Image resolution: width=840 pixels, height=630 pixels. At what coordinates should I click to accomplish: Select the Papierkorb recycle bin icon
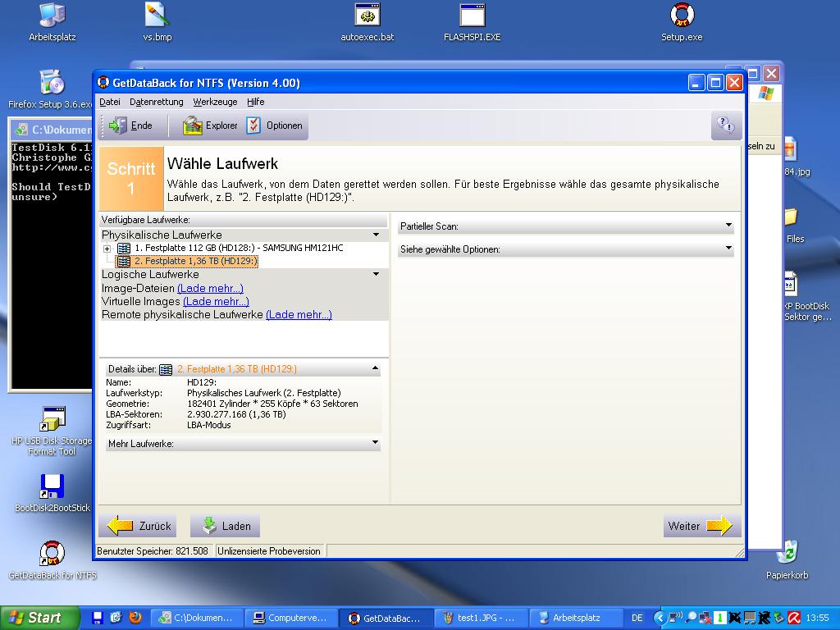[787, 560]
